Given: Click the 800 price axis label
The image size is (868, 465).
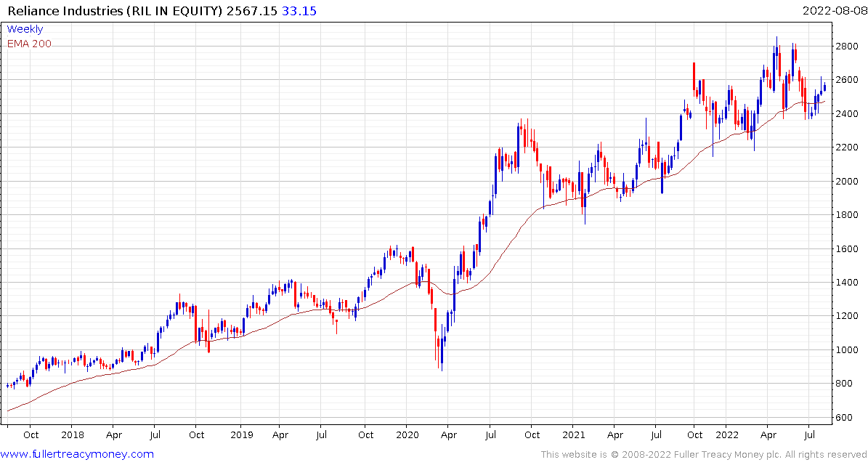Looking at the screenshot, I should 844,384.
